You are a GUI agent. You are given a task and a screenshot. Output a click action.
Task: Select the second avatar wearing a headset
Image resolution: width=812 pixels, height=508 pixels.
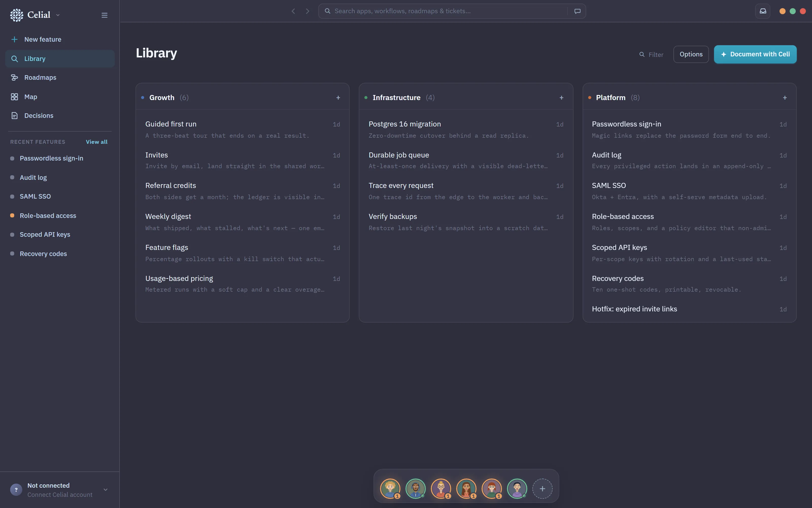[x=415, y=488]
